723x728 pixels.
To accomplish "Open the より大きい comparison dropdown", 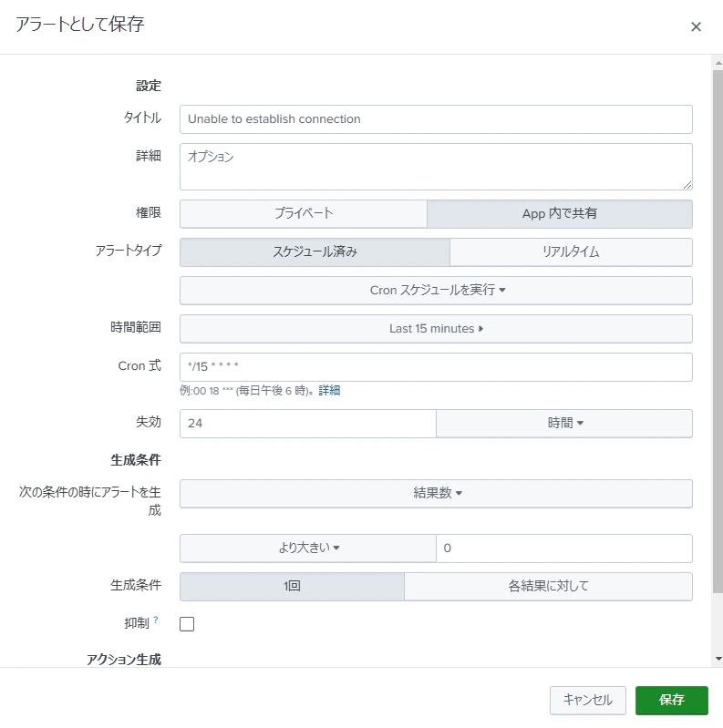I will coord(307,549).
